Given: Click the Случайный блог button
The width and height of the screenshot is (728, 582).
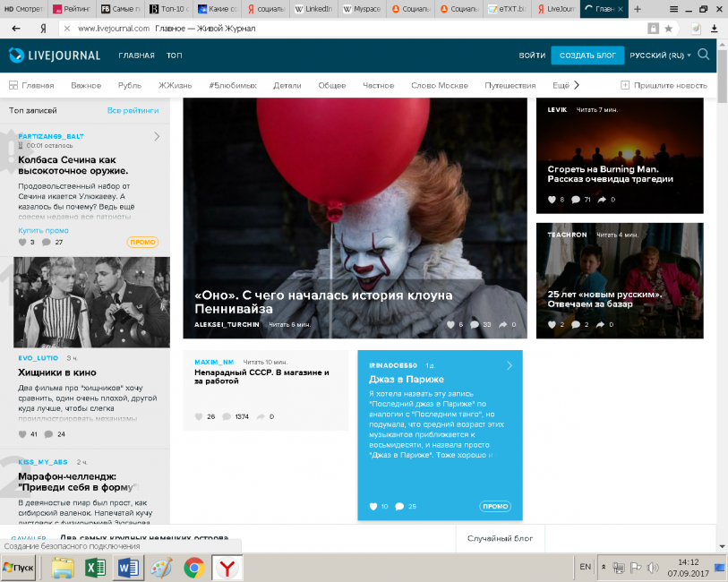Looking at the screenshot, I should pyautogui.click(x=500, y=538).
